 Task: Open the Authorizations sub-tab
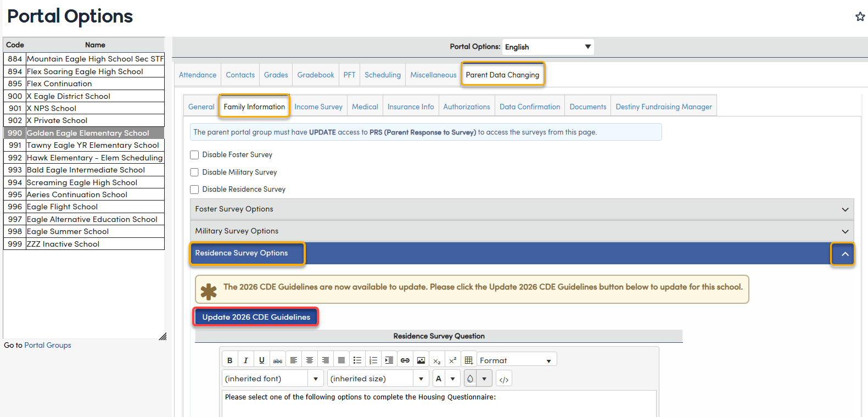coord(467,107)
